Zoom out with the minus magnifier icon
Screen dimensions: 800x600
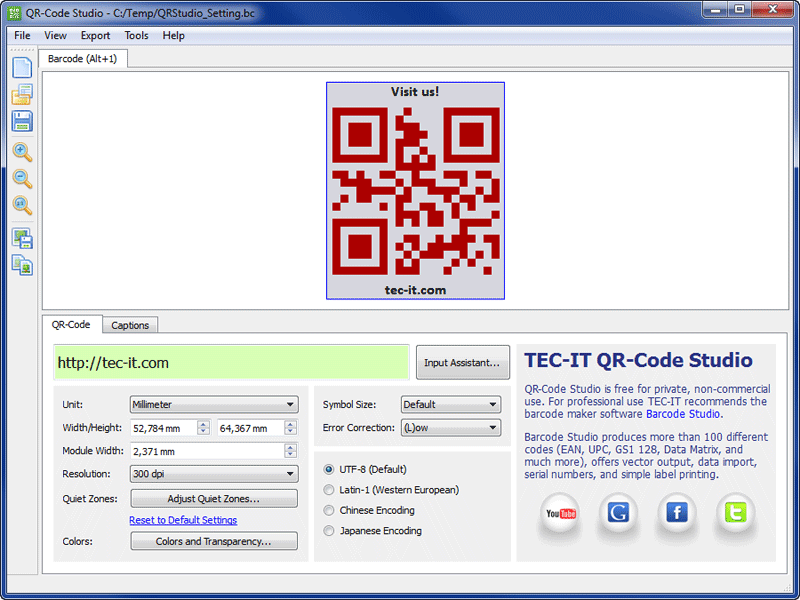tap(22, 179)
